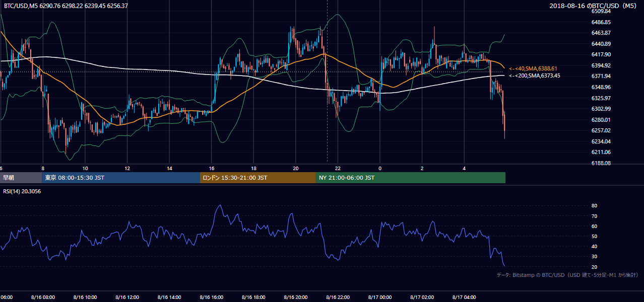Click the 8/16 22:00 time axis label
The width and height of the screenshot is (644, 302).
pyautogui.click(x=338, y=297)
